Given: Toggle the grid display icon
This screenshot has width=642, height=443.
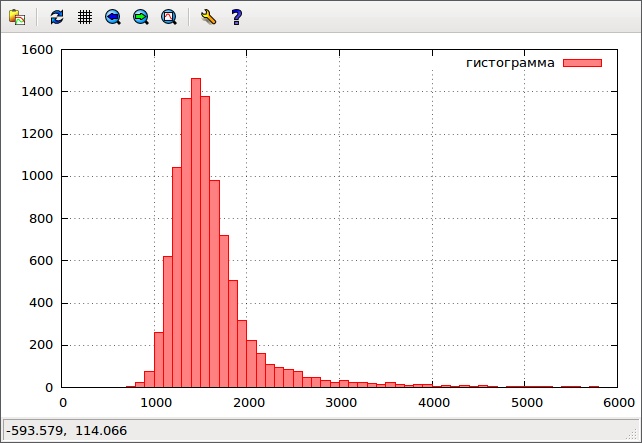Looking at the screenshot, I should pyautogui.click(x=85, y=17).
